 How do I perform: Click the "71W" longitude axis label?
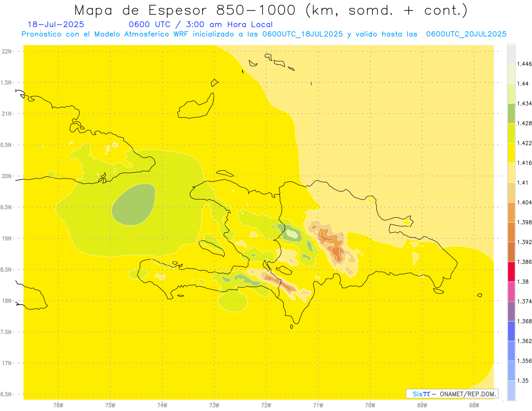(318, 405)
